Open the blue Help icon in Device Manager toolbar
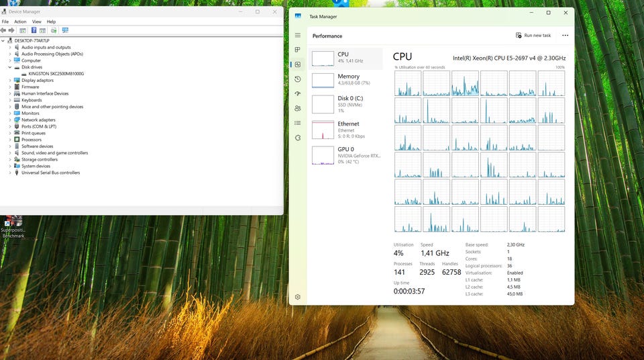Viewport: 644px width, 360px height. coord(34,30)
